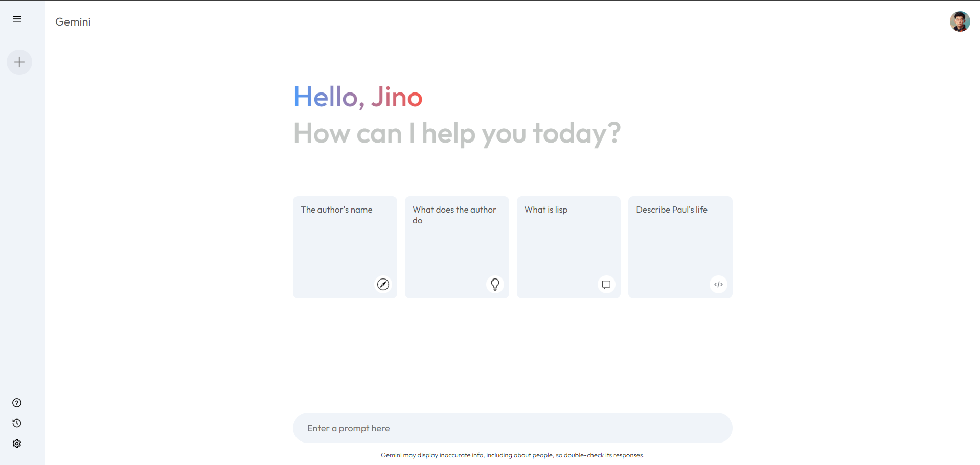Select the "What is lisp" suggestion card
Image resolution: width=980 pixels, height=465 pixels.
click(x=568, y=247)
